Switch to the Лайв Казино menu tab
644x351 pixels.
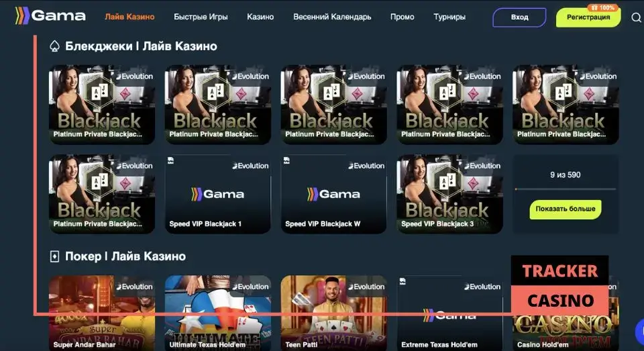[129, 17]
